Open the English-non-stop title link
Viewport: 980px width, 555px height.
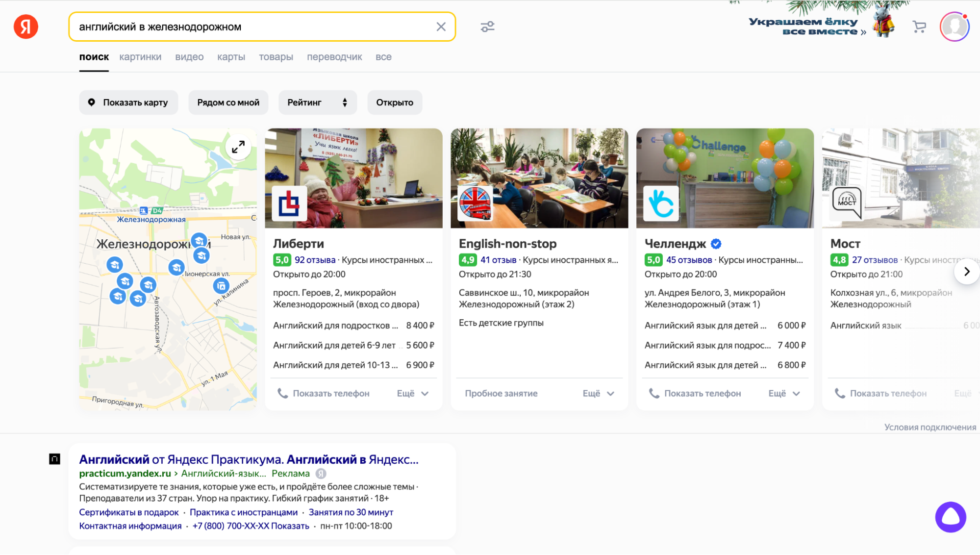pyautogui.click(x=507, y=244)
